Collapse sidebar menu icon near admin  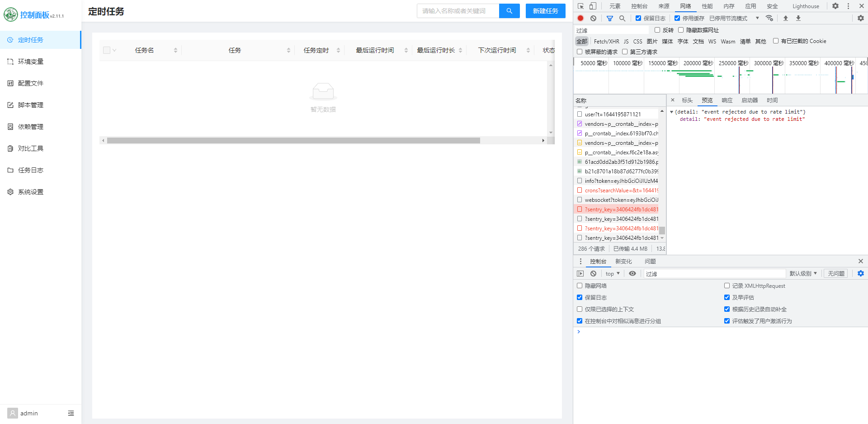[x=71, y=413]
